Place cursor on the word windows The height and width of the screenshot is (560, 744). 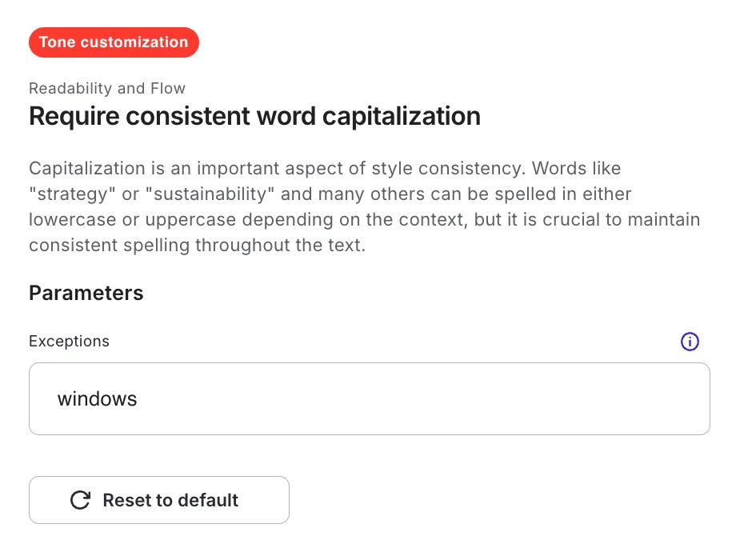[x=98, y=398]
